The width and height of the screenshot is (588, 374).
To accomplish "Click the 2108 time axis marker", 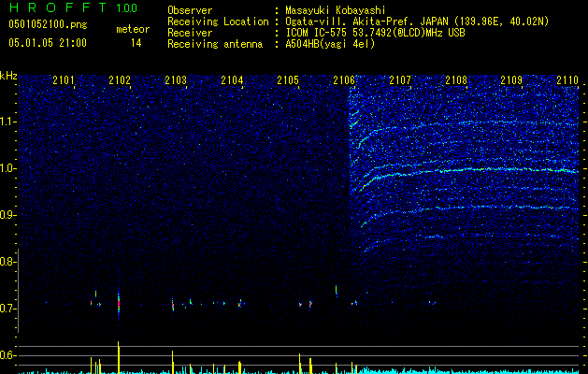I will 456,79.
